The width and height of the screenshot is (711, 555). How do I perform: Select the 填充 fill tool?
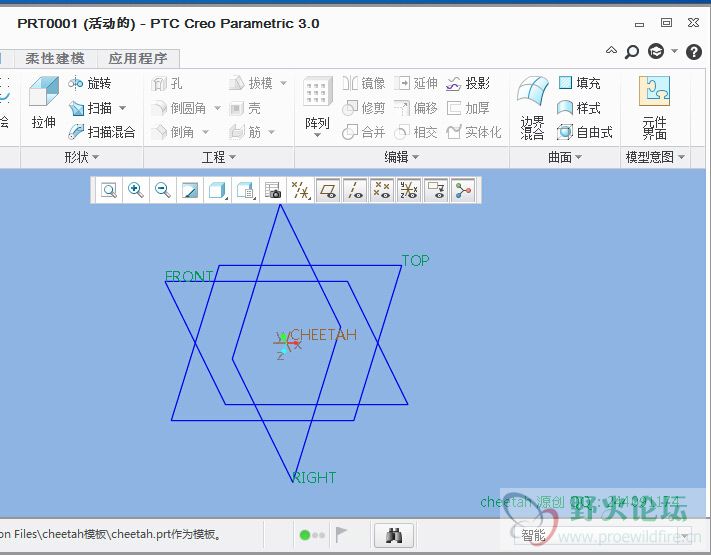(x=579, y=83)
